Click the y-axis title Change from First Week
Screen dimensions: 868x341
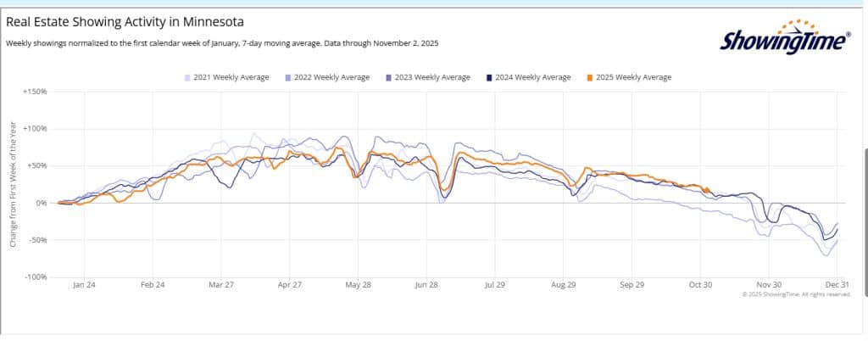(12, 184)
